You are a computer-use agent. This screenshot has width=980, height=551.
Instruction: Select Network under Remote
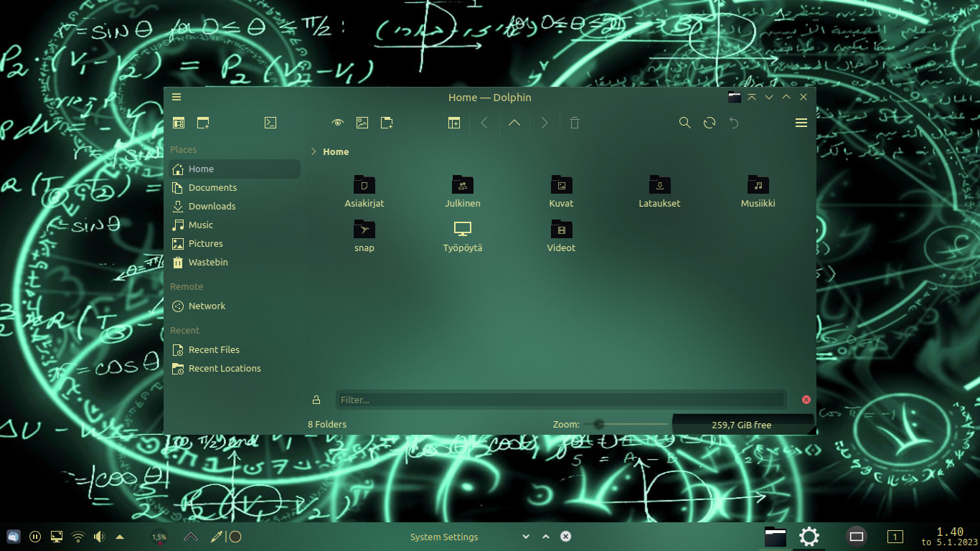tap(235, 306)
